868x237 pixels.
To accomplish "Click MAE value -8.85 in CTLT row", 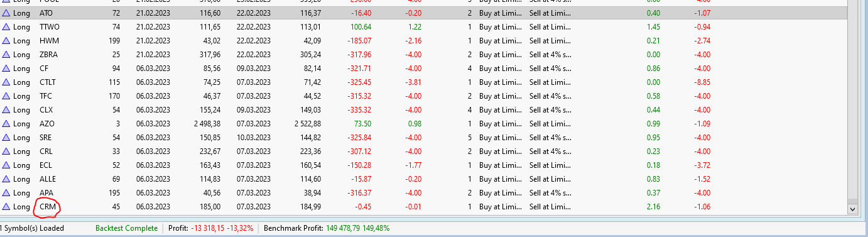I will click(702, 82).
